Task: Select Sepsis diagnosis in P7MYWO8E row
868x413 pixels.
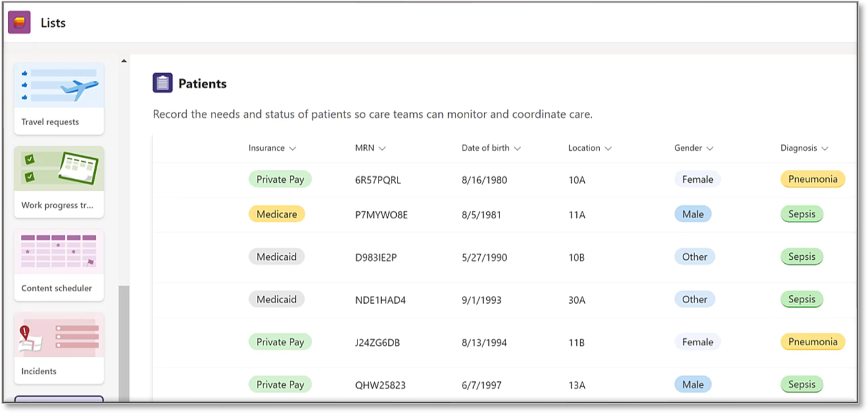Action: tap(802, 214)
